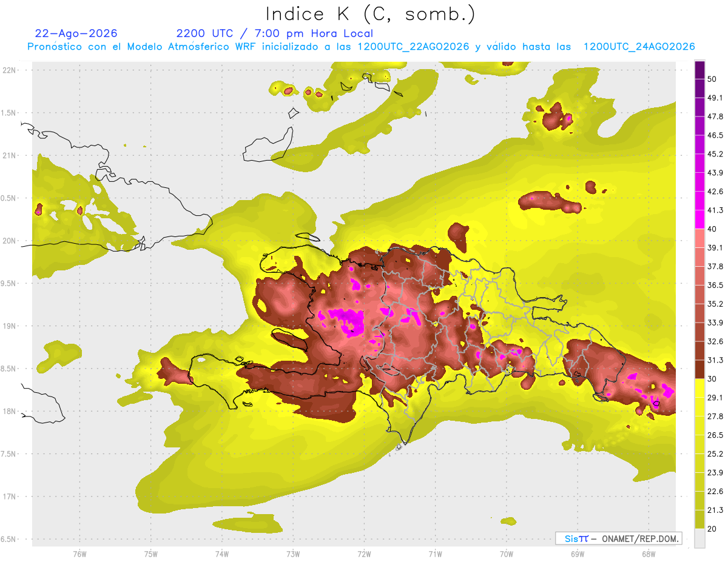Click latitude label '20N'
728x562 pixels.
tap(10, 241)
